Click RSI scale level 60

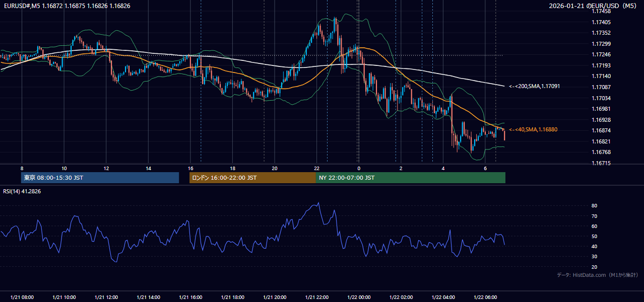pos(595,226)
